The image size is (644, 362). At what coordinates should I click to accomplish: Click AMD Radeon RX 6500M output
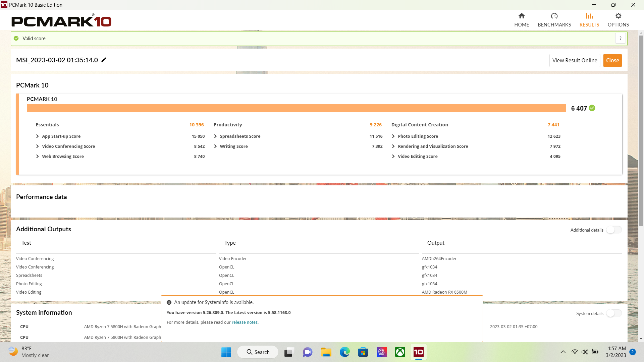click(444, 292)
